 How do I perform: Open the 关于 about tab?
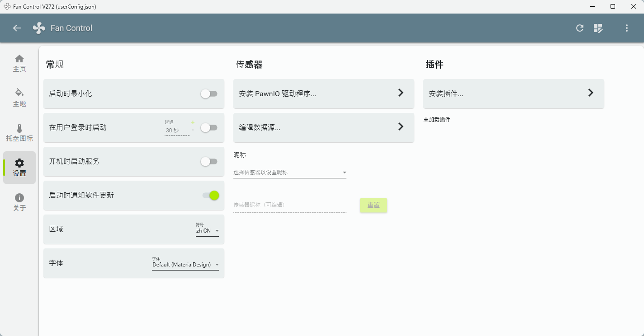click(x=19, y=202)
